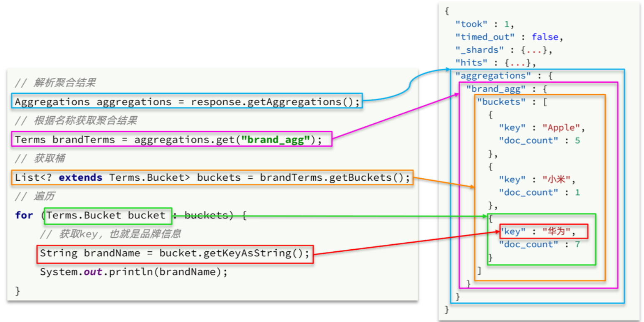Click the response.getAggregations() code line
644x322 pixels.
[x=187, y=102]
